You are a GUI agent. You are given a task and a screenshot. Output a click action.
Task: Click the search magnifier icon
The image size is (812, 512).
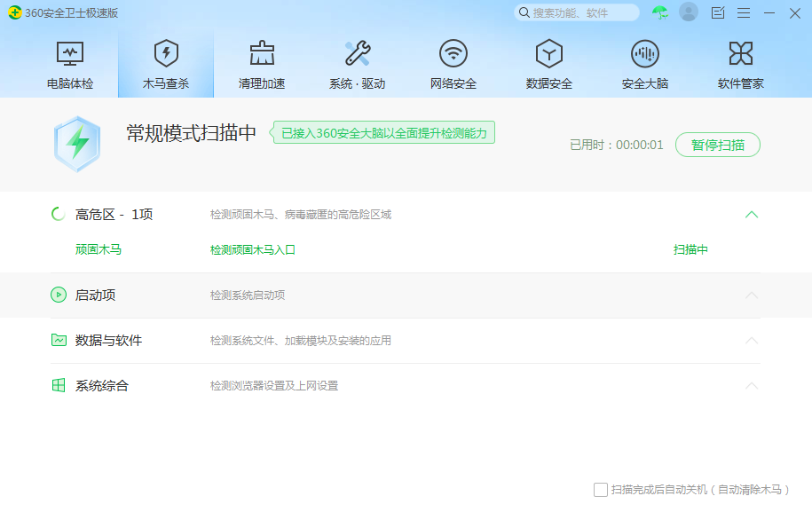pyautogui.click(x=524, y=12)
